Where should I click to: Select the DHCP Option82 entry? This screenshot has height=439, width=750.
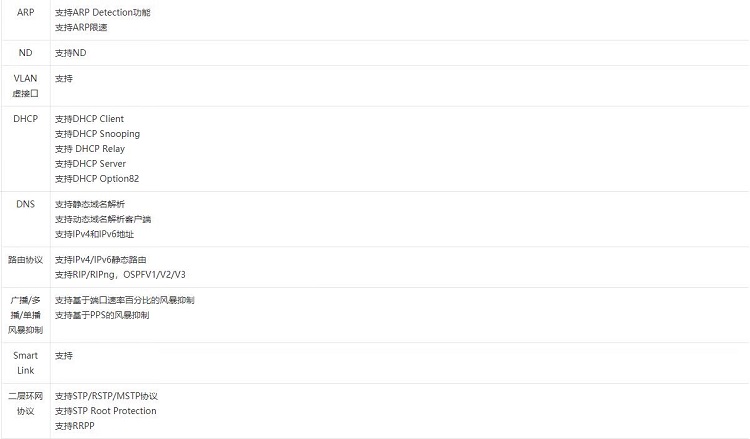[97, 178]
